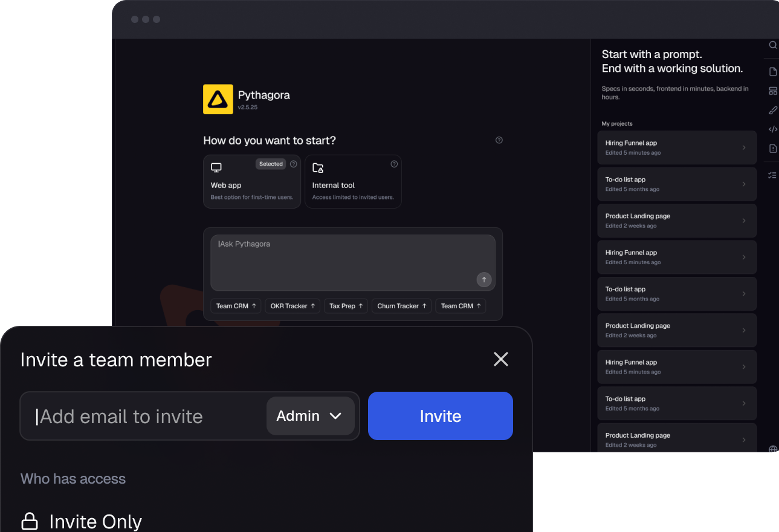Expand chevron on the topmost Hiring Funnel app row
Viewport: 779px width, 532px height.
[744, 148]
